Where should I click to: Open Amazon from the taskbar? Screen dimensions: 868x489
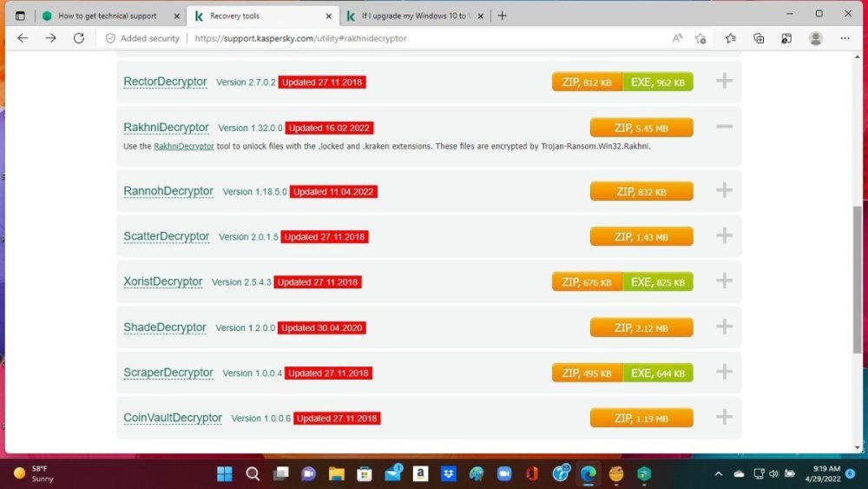pyautogui.click(x=421, y=474)
